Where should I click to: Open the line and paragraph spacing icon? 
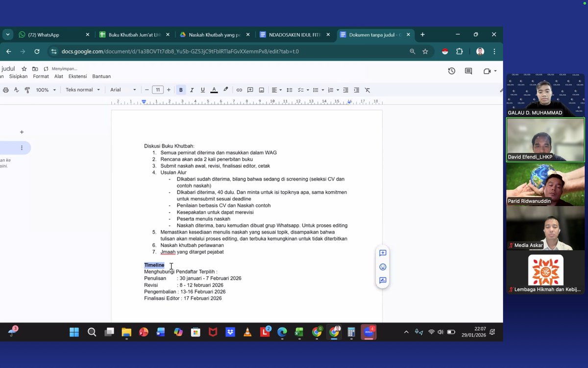click(289, 90)
